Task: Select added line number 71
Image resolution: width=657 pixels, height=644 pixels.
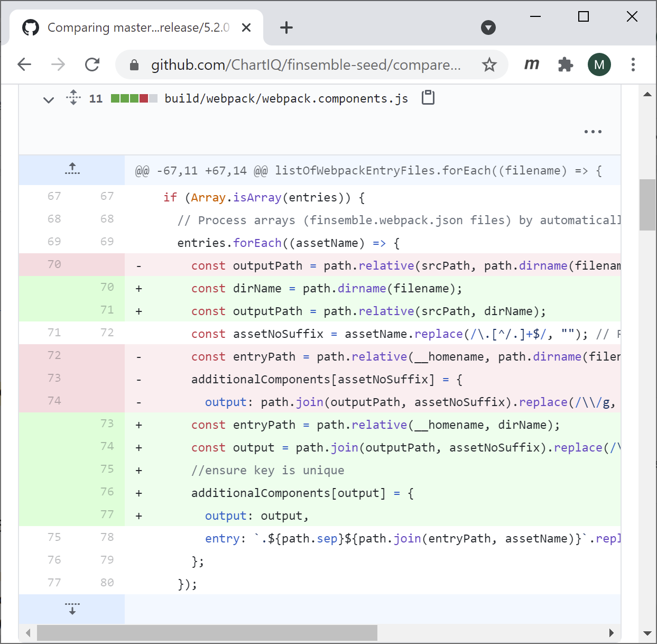Action: (107, 310)
